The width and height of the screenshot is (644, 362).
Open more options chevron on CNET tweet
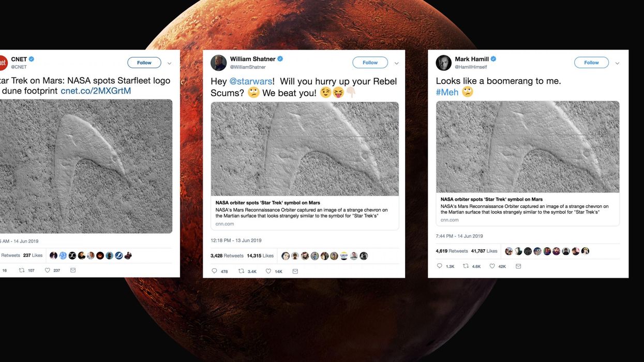click(169, 64)
